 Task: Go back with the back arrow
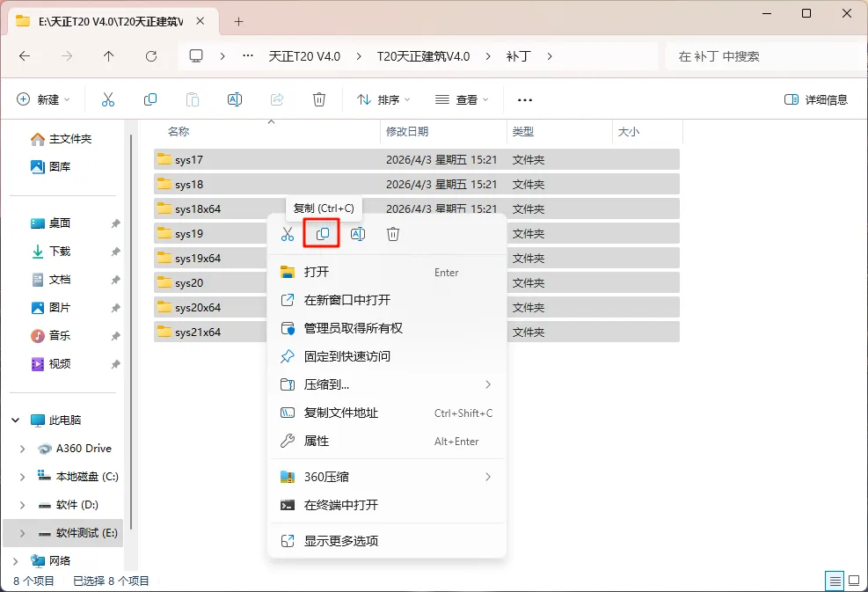pos(25,56)
